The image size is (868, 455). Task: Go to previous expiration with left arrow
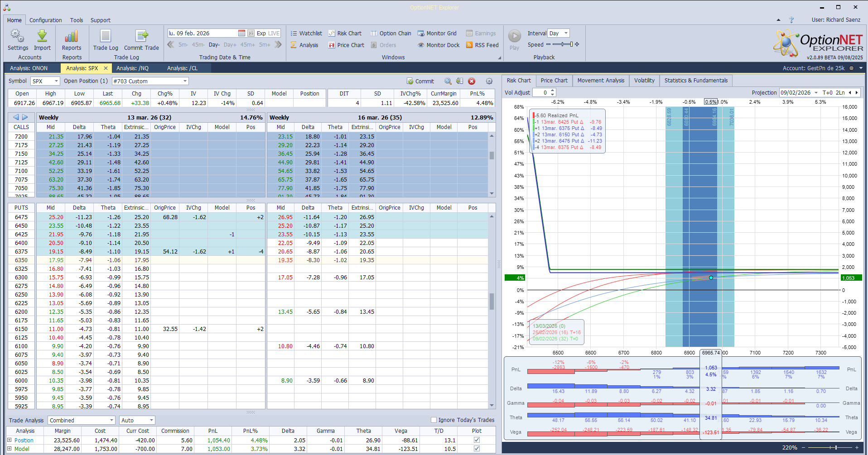click(x=16, y=117)
